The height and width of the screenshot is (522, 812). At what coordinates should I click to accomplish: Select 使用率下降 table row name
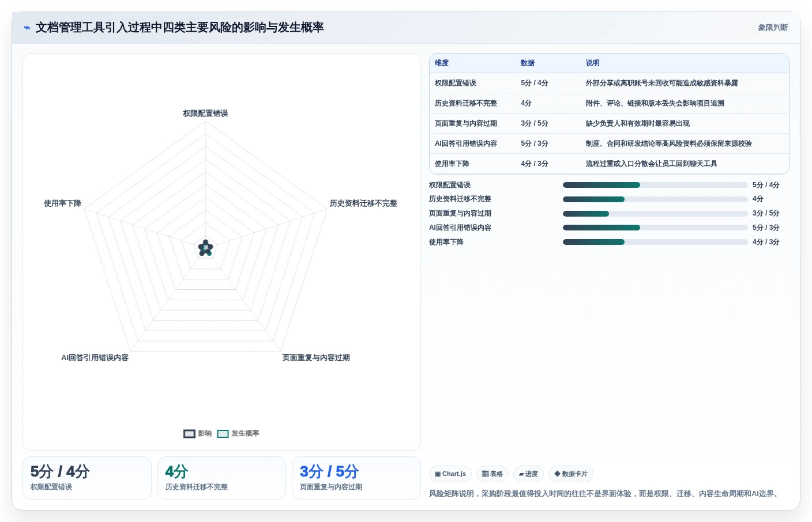pyautogui.click(x=452, y=164)
